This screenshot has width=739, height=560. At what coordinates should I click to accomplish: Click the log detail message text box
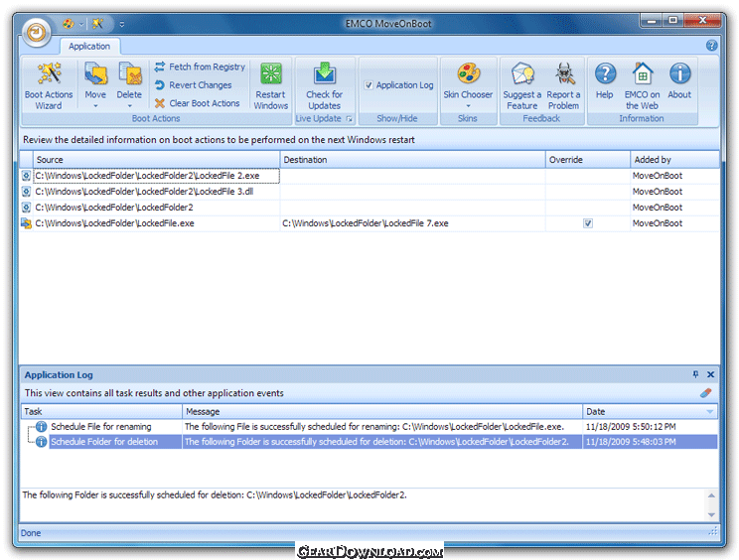pyautogui.click(x=363, y=504)
